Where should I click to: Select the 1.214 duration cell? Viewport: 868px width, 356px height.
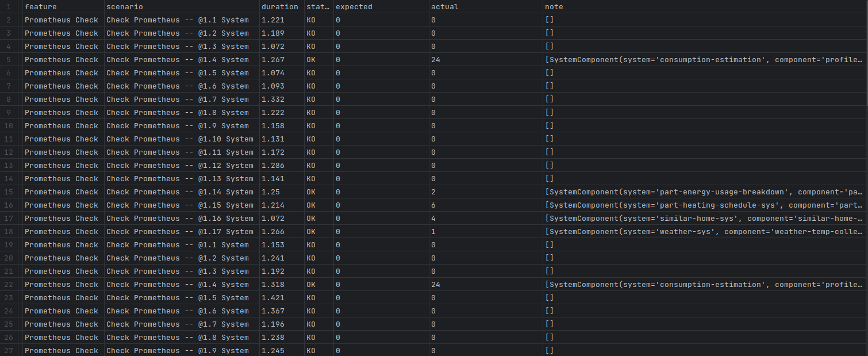pos(272,205)
